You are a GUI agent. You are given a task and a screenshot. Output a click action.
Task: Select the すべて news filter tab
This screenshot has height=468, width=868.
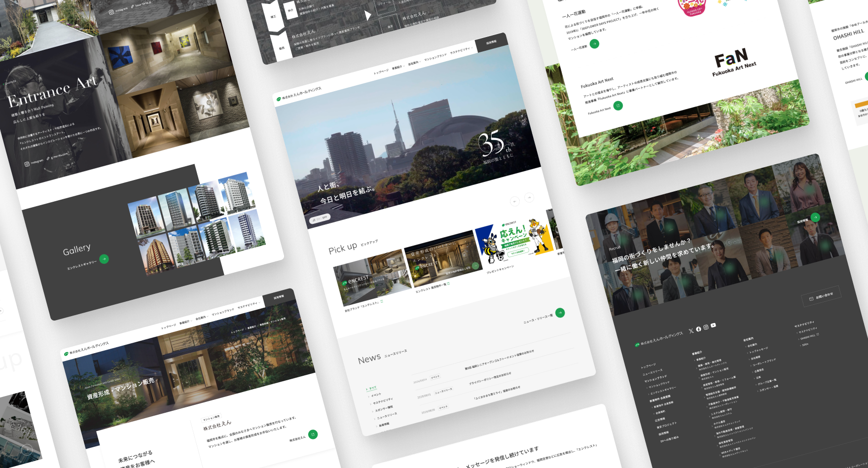point(372,388)
